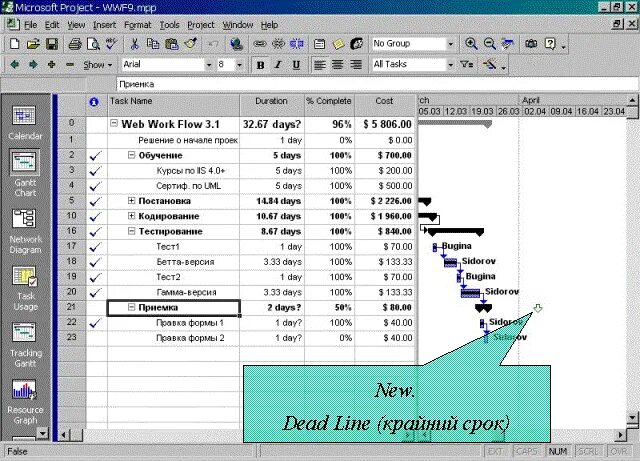The width and height of the screenshot is (640, 461).
Task: Run spelling check icon
Action: pos(111,44)
